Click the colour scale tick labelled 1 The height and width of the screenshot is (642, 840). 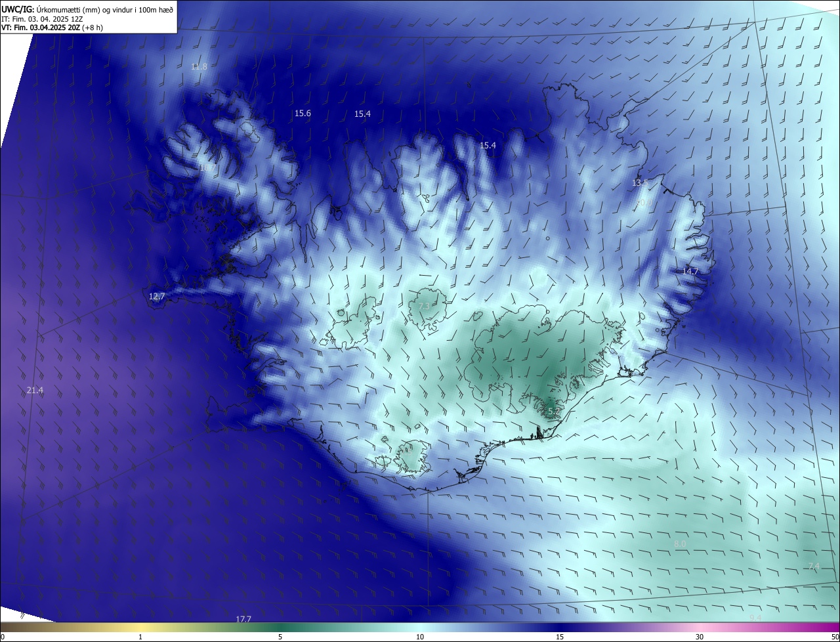click(x=140, y=637)
